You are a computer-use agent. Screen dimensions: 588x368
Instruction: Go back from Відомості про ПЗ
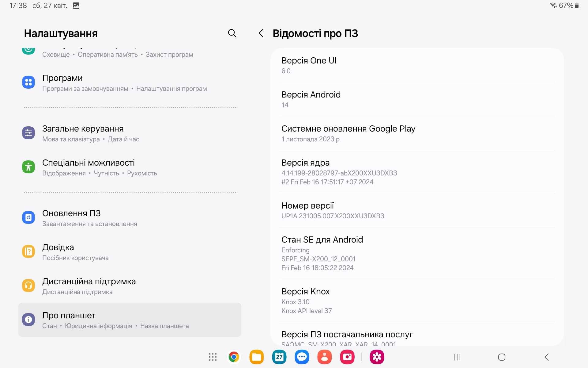click(x=261, y=33)
